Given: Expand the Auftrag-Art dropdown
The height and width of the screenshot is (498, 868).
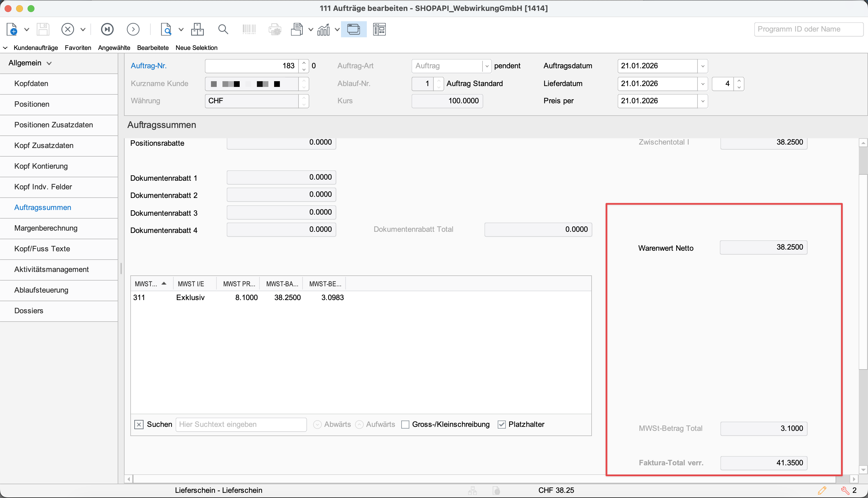Looking at the screenshot, I should pyautogui.click(x=487, y=66).
